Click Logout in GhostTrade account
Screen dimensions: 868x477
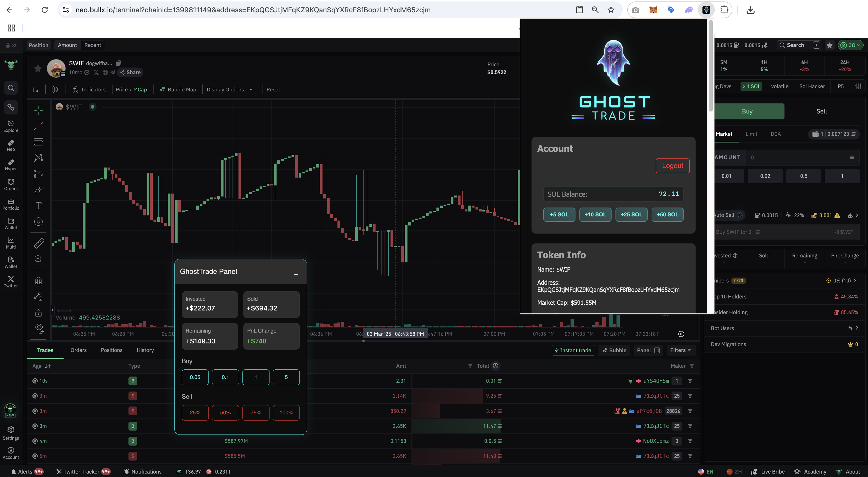coord(672,165)
